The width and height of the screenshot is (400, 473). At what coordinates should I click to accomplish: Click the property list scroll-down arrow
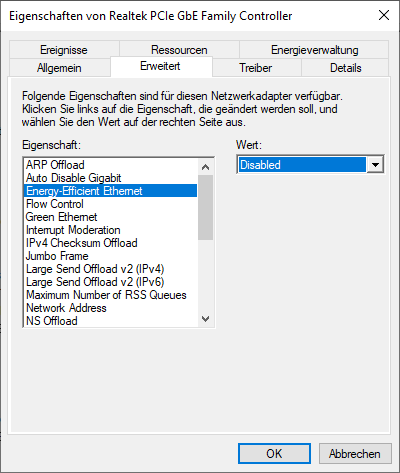(206, 319)
